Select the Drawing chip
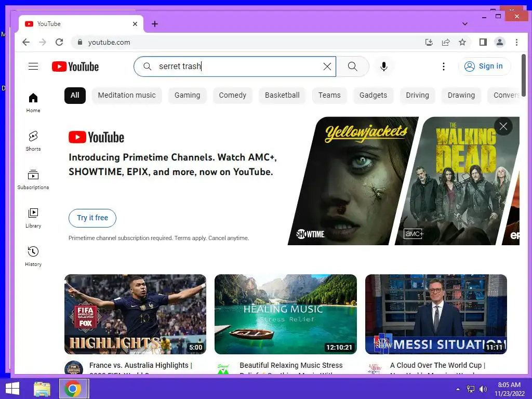Screen dimensions: 532x399 click(461, 96)
